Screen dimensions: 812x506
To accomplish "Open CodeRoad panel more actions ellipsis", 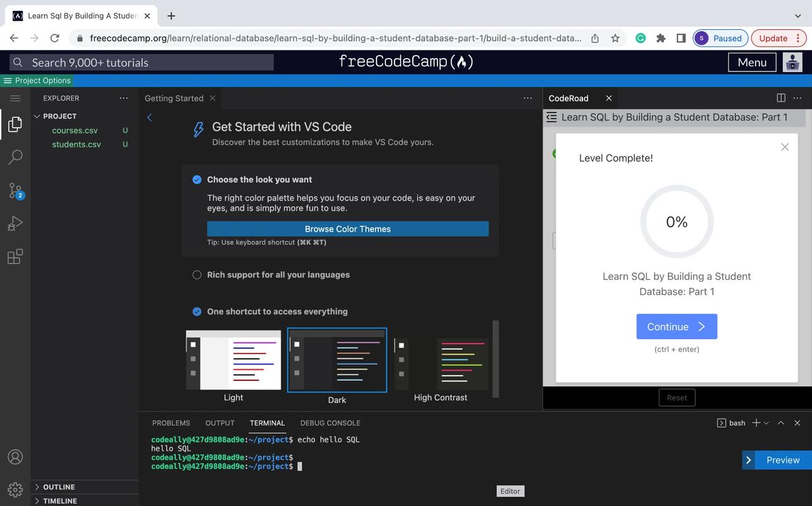I will (x=797, y=98).
